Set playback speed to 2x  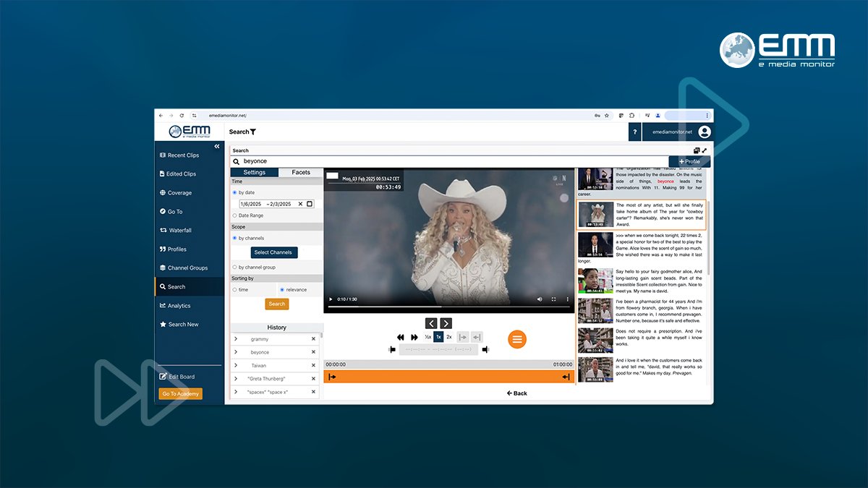tap(449, 337)
